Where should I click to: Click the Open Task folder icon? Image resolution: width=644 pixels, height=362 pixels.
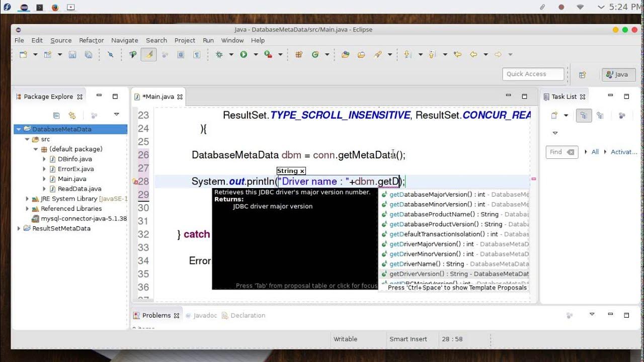pyautogui.click(x=361, y=54)
